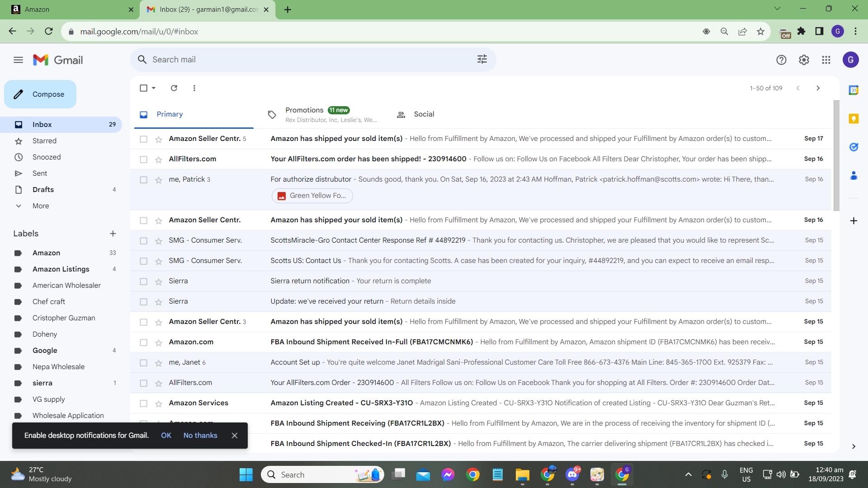
Task: Open Google Calendar side panel icon
Action: (854, 90)
